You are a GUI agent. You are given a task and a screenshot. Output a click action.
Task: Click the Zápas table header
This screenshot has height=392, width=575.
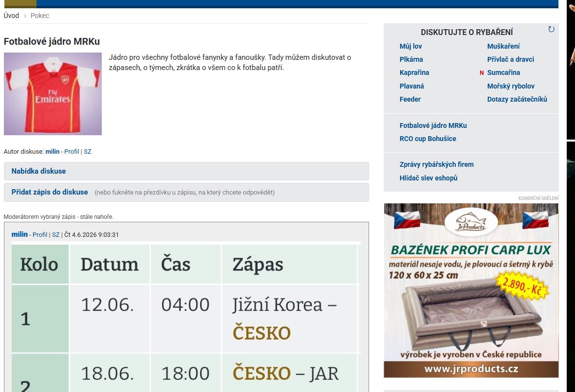tap(289, 264)
